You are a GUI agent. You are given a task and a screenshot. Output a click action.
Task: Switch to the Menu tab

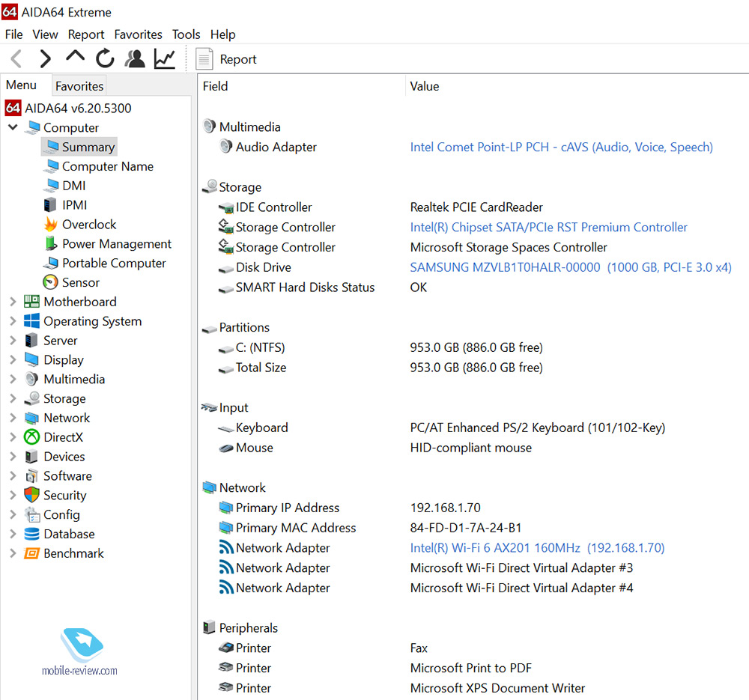click(22, 85)
